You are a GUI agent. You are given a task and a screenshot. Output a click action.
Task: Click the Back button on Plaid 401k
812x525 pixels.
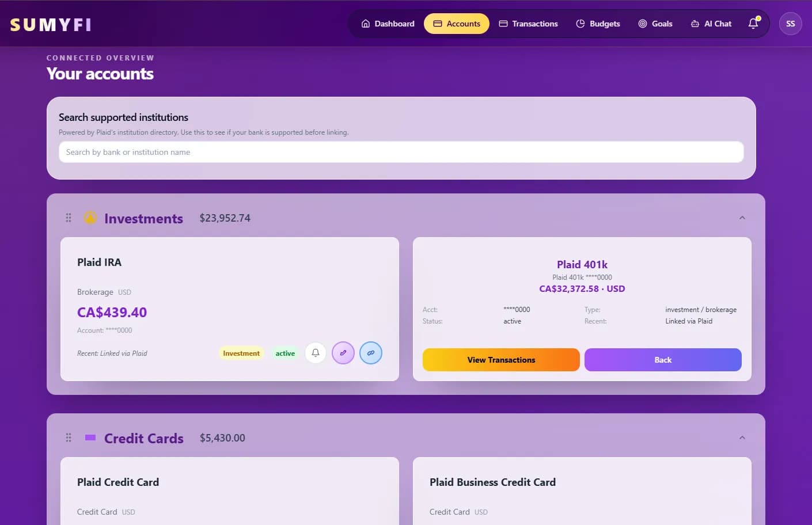click(663, 360)
